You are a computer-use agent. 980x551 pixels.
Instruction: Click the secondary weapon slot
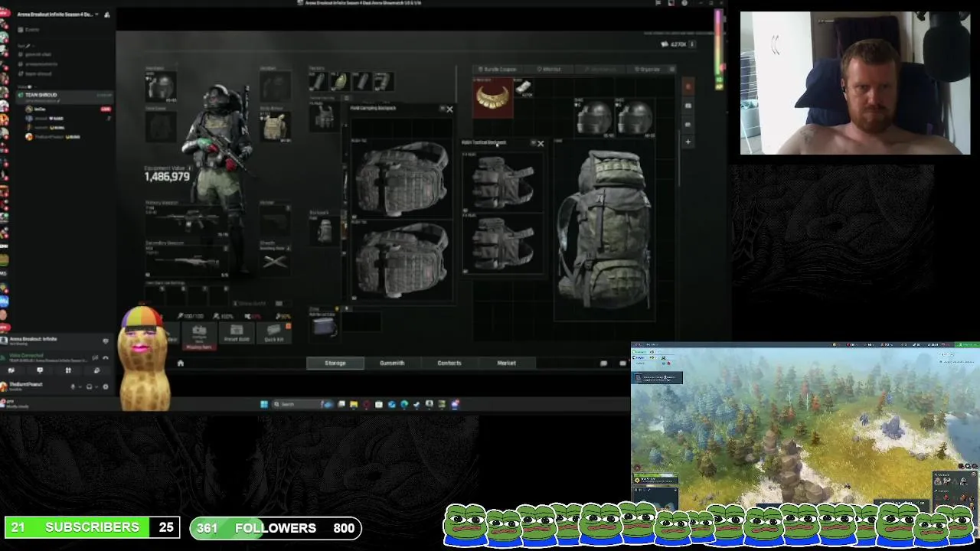[x=187, y=259]
